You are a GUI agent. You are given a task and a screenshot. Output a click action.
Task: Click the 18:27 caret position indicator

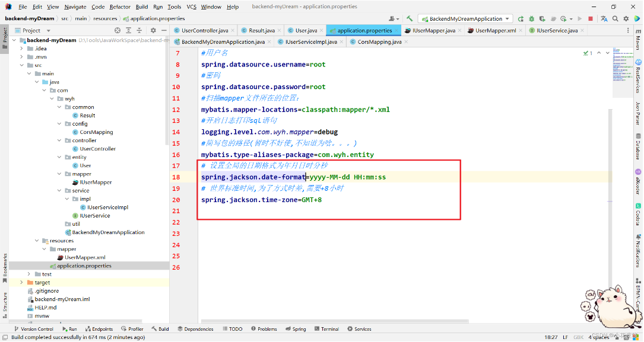coord(551,337)
